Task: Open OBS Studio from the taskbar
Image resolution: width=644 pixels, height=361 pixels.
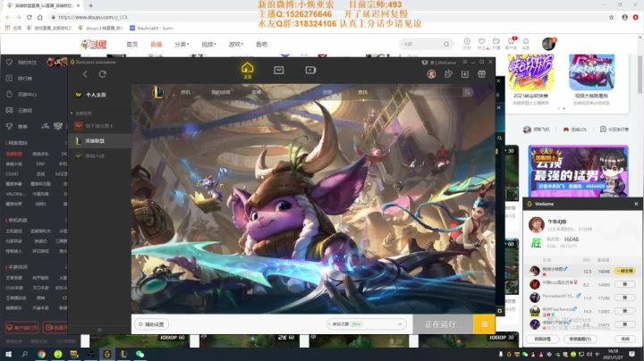Action: 90,354
